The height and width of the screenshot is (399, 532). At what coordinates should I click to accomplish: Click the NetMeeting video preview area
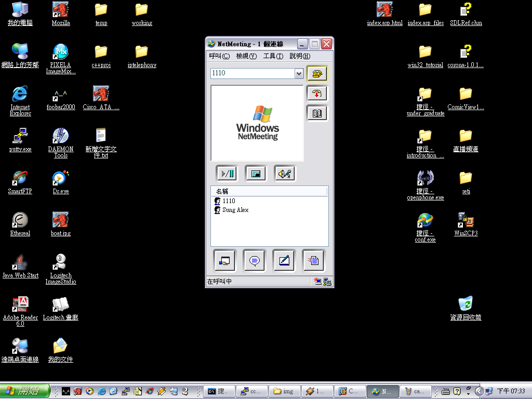pos(257,123)
